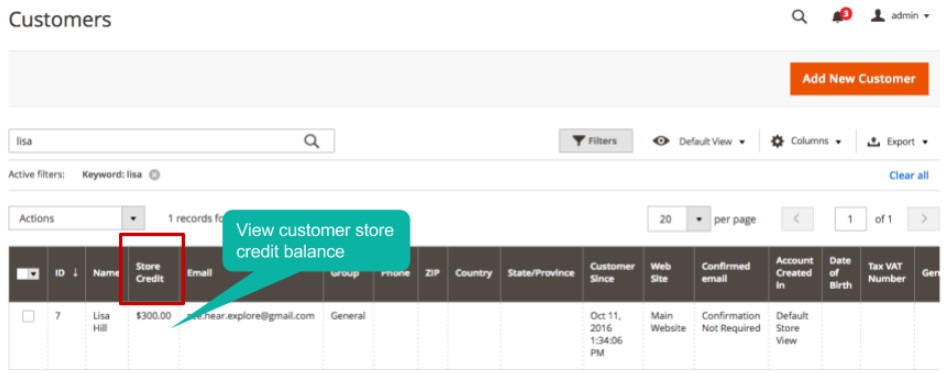
Task: Open the admin account menu
Action: point(900,16)
